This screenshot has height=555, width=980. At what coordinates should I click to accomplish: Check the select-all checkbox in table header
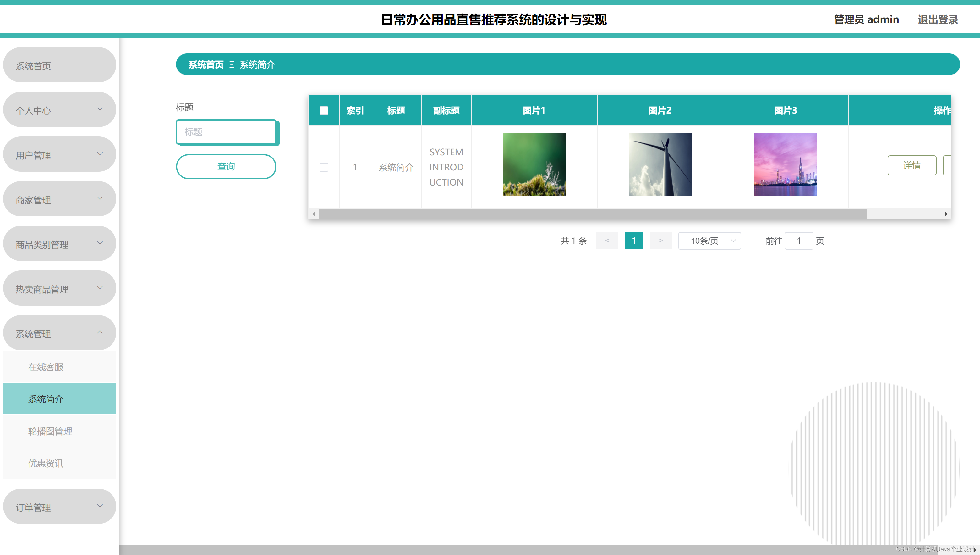click(x=324, y=111)
